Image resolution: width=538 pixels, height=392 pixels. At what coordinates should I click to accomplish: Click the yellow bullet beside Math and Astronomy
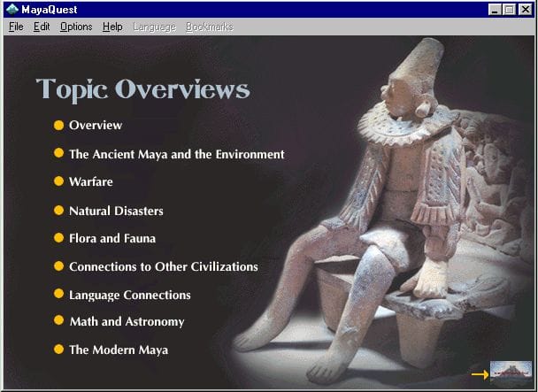[59, 321]
